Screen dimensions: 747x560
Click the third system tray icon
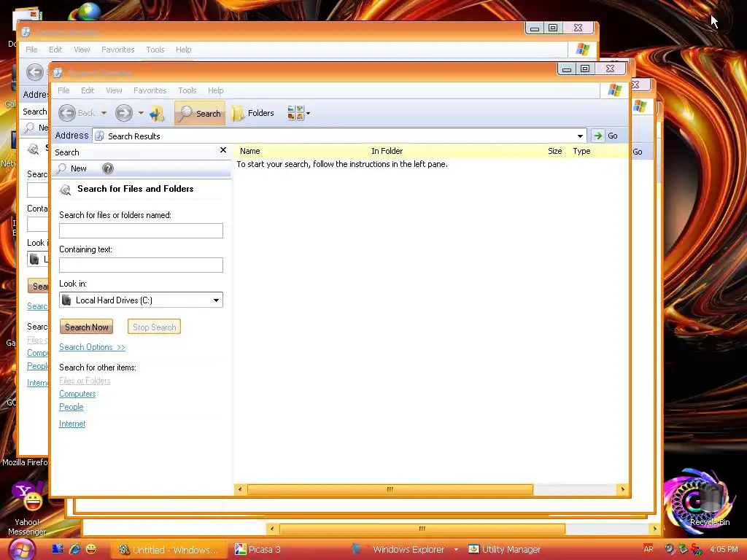tap(697, 549)
